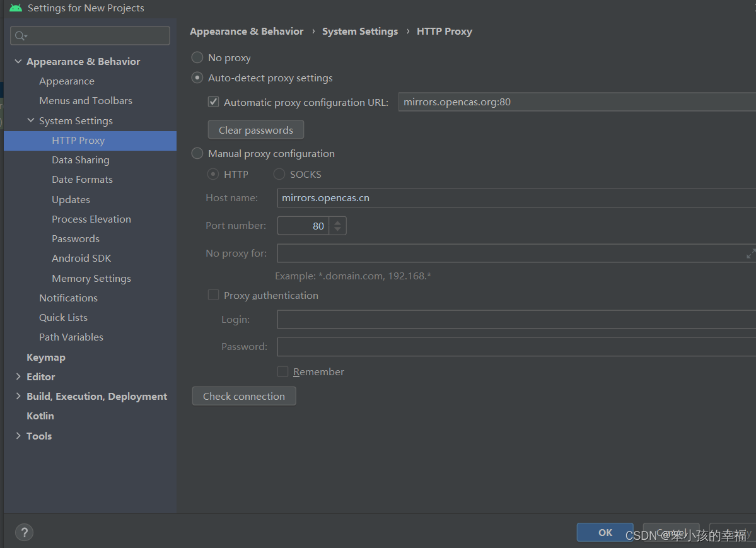Viewport: 756px width, 548px height.
Task: Open the Keymap settings page
Action: coord(46,357)
